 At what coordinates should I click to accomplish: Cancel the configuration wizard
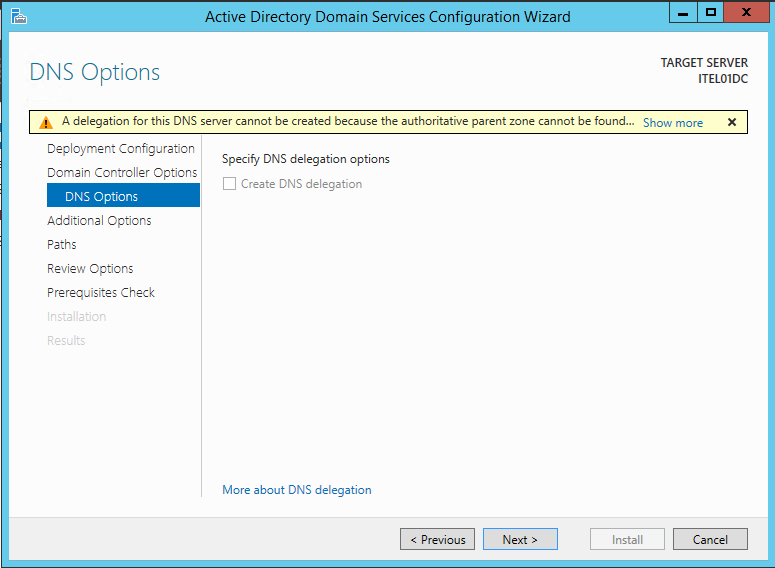click(x=710, y=539)
